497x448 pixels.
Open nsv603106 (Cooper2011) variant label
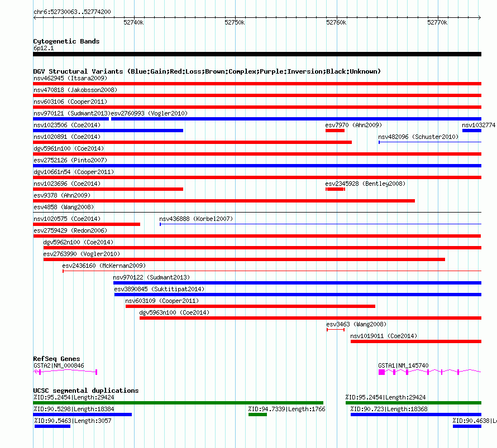(x=70, y=102)
